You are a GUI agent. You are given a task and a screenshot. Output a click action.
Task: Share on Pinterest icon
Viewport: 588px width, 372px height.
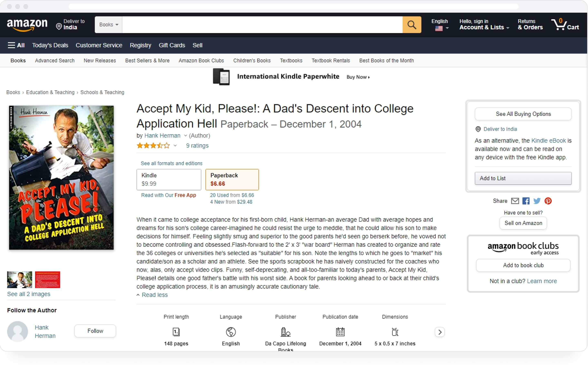pos(548,201)
